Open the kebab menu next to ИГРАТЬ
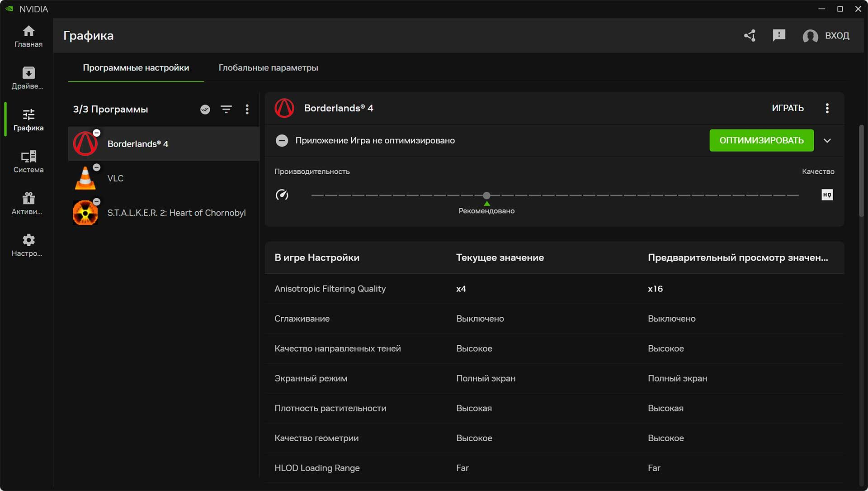This screenshot has width=868, height=491. pyautogui.click(x=828, y=108)
